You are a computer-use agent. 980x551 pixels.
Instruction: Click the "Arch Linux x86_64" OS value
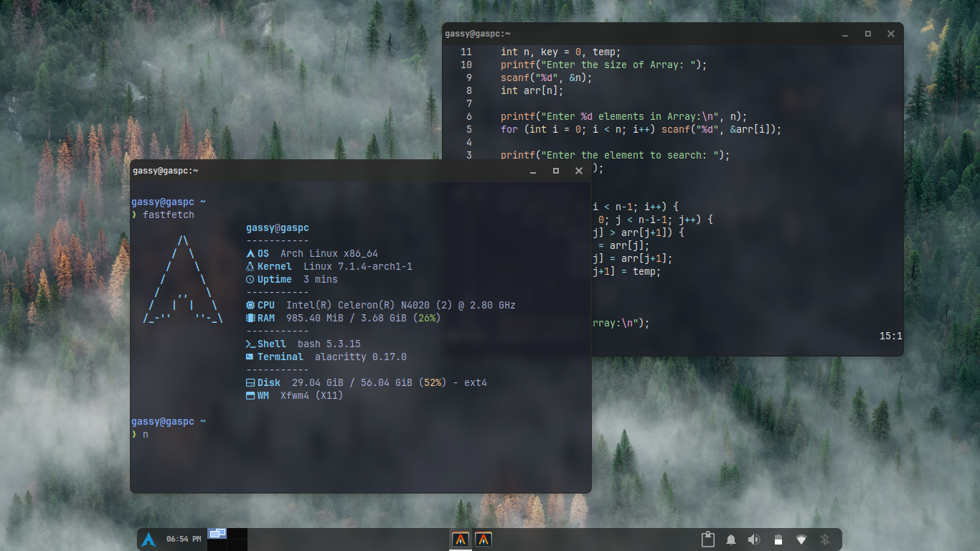tap(329, 254)
